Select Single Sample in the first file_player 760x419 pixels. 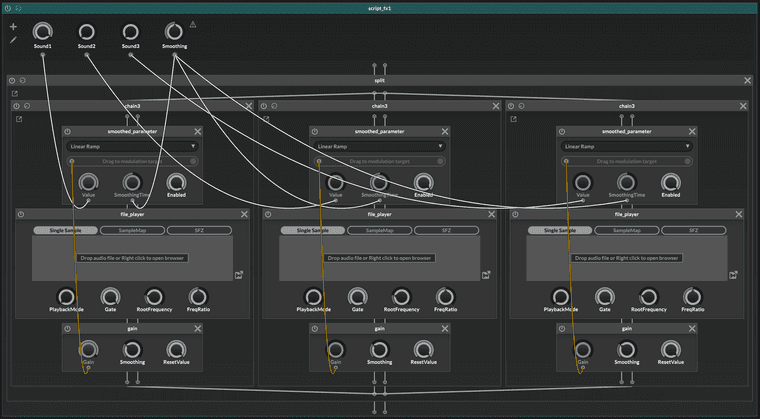point(65,230)
